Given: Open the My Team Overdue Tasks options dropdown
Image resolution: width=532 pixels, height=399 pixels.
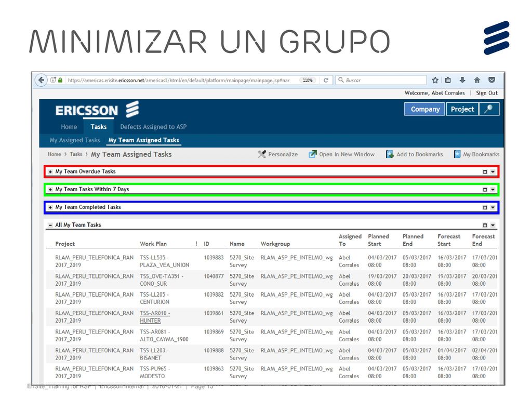Looking at the screenshot, I should pyautogui.click(x=493, y=171).
